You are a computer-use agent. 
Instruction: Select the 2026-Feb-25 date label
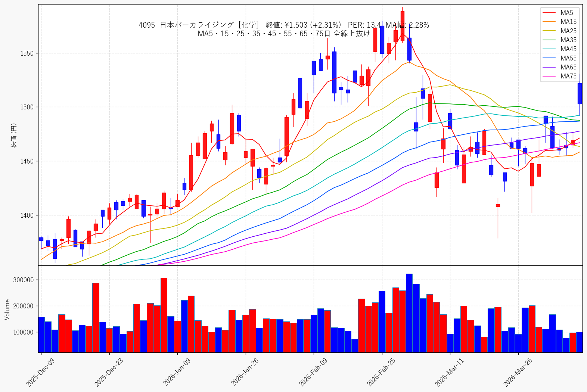tap(381, 372)
